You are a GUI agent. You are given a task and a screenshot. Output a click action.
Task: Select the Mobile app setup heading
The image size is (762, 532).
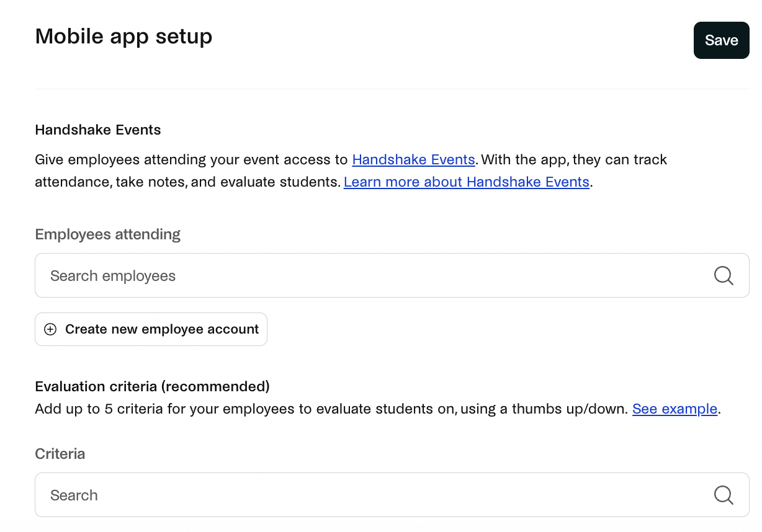[123, 37]
